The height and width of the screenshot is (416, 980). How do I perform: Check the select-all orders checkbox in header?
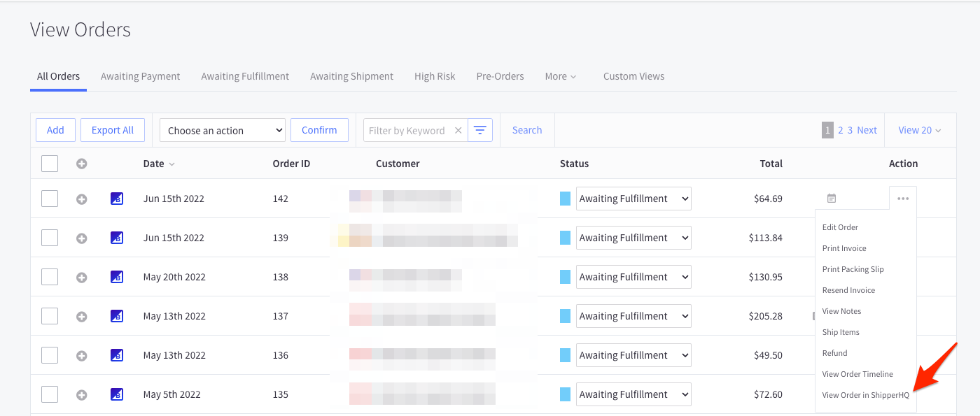50,164
